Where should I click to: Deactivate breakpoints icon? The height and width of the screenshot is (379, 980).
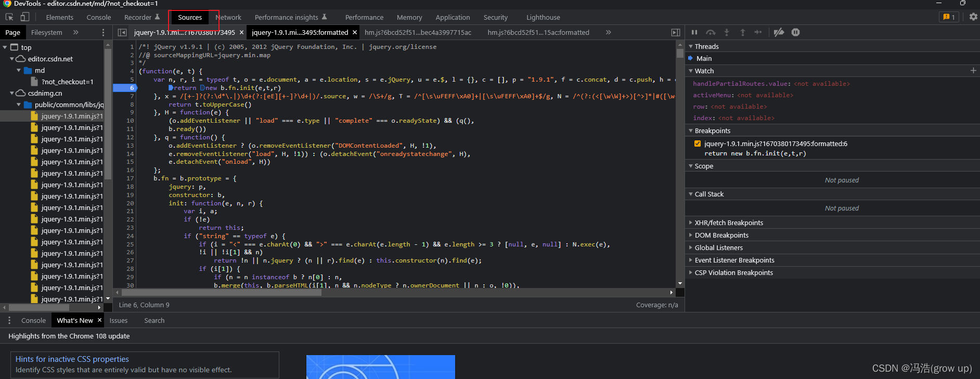[779, 32]
